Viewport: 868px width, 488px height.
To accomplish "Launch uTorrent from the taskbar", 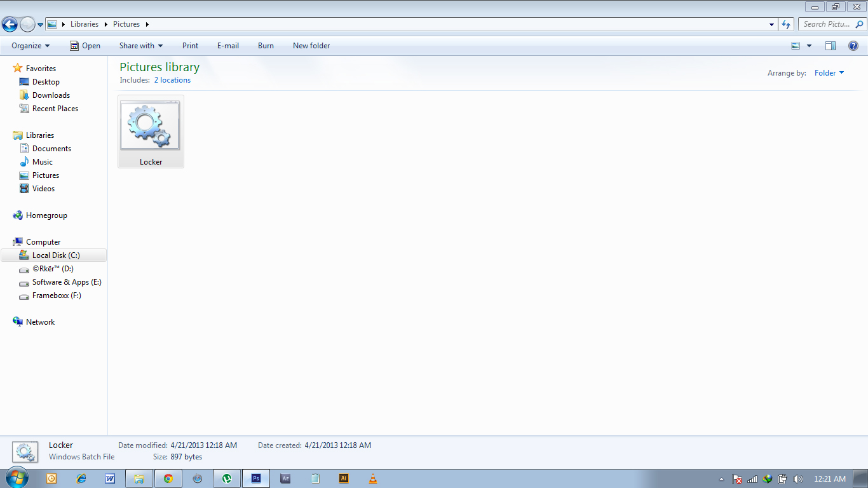I will tap(226, 478).
